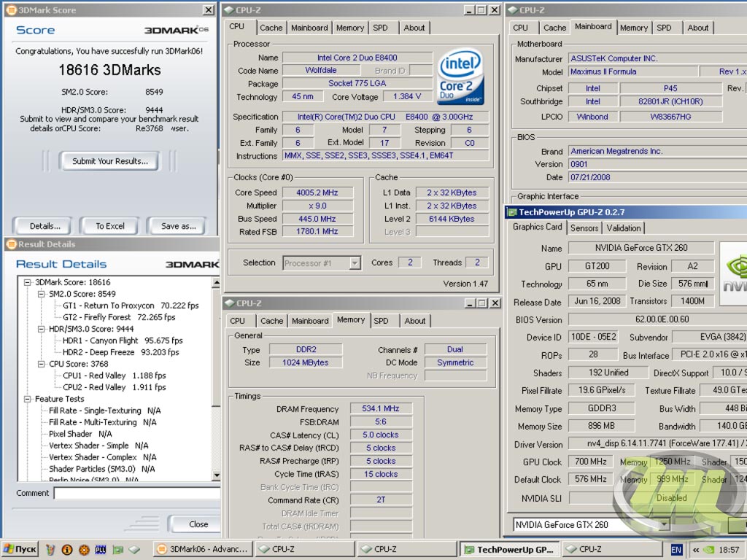Open Memory tab in CPU-Z Mainboard window

point(634,28)
